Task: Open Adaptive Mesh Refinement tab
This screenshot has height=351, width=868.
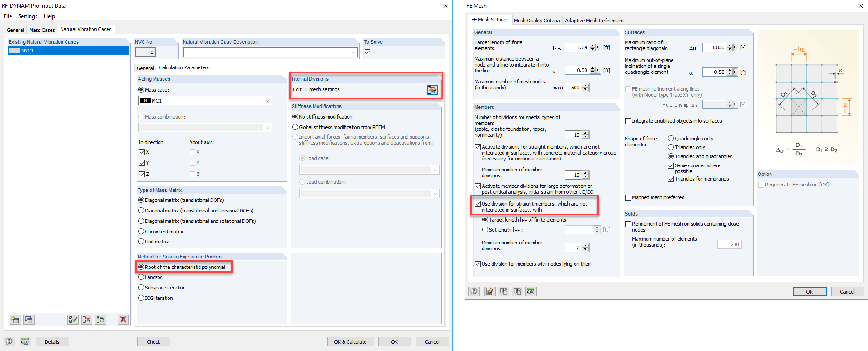Action: click(595, 21)
